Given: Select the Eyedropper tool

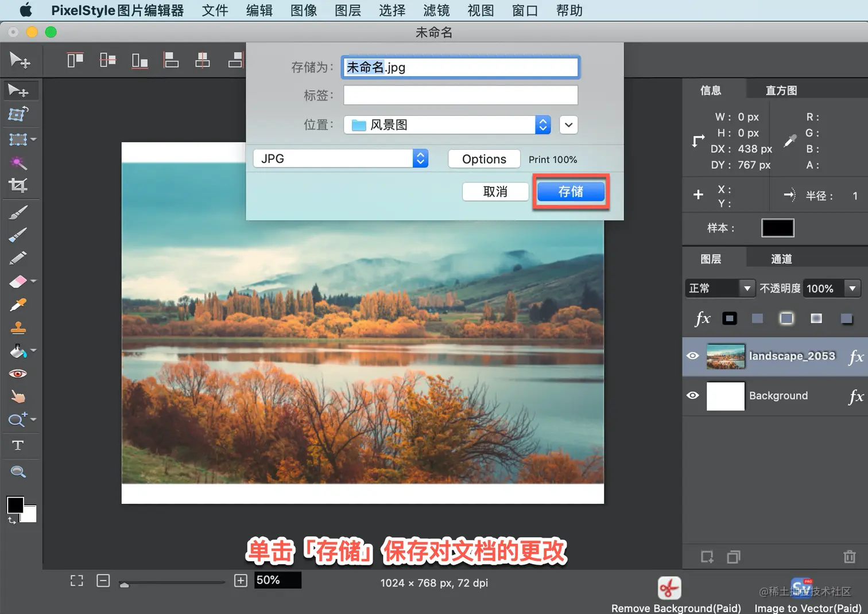Looking at the screenshot, I should pyautogui.click(x=18, y=305).
